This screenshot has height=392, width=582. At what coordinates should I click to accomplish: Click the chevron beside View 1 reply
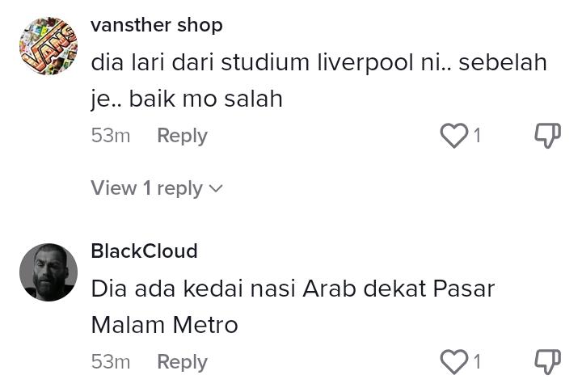pyautogui.click(x=216, y=189)
